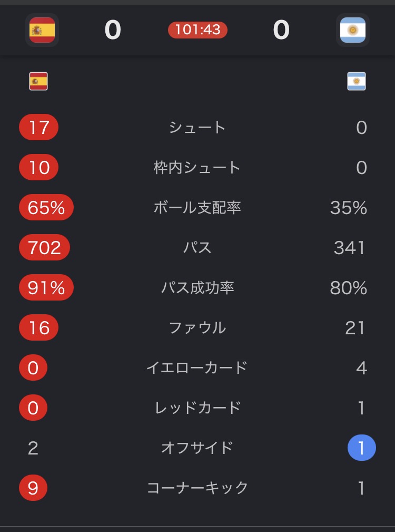395x532 pixels.
Task: Click Argentina's score 0 in header
Action: (x=281, y=30)
